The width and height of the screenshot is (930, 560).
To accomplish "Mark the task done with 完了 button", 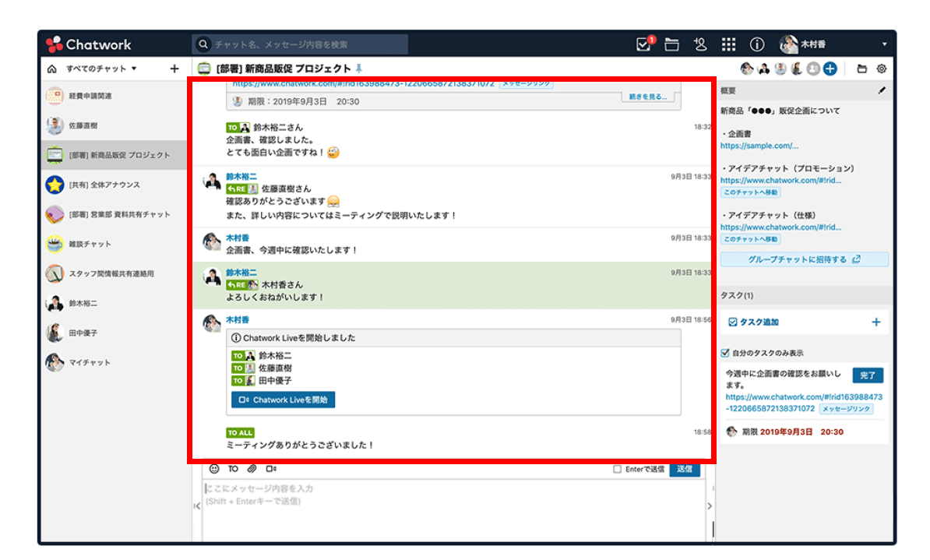I will [x=868, y=375].
